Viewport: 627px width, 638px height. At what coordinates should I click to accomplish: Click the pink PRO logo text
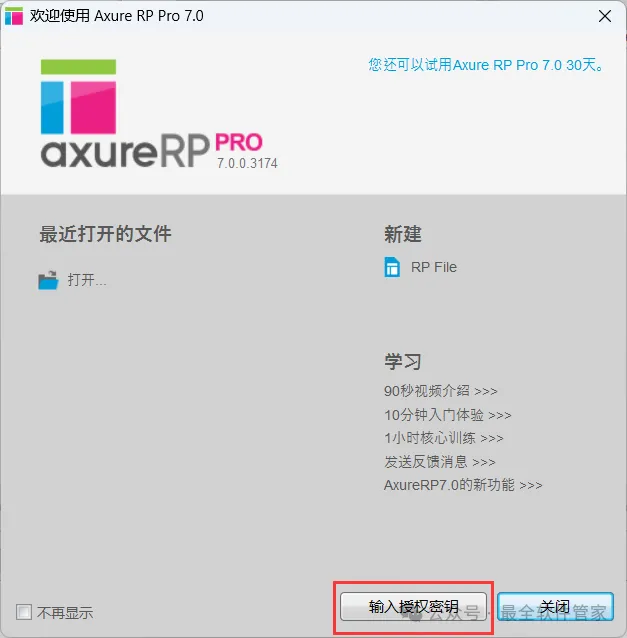pyautogui.click(x=239, y=142)
